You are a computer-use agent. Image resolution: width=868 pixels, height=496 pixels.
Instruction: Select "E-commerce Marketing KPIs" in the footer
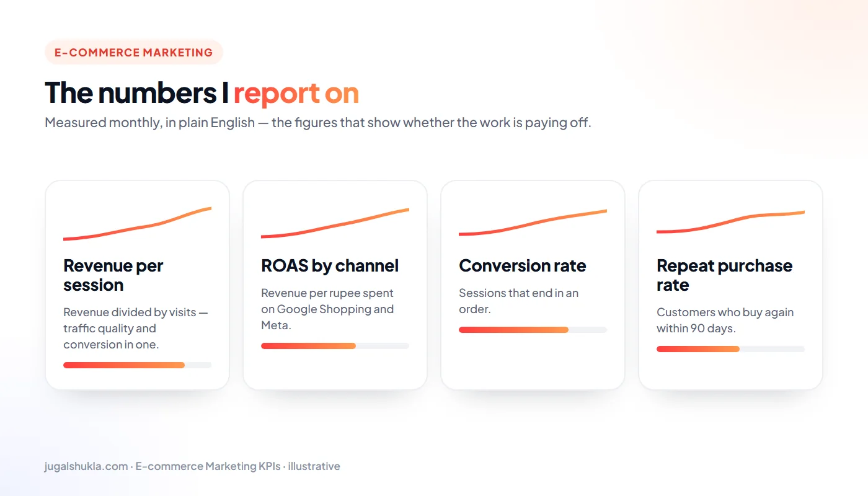[x=208, y=466]
